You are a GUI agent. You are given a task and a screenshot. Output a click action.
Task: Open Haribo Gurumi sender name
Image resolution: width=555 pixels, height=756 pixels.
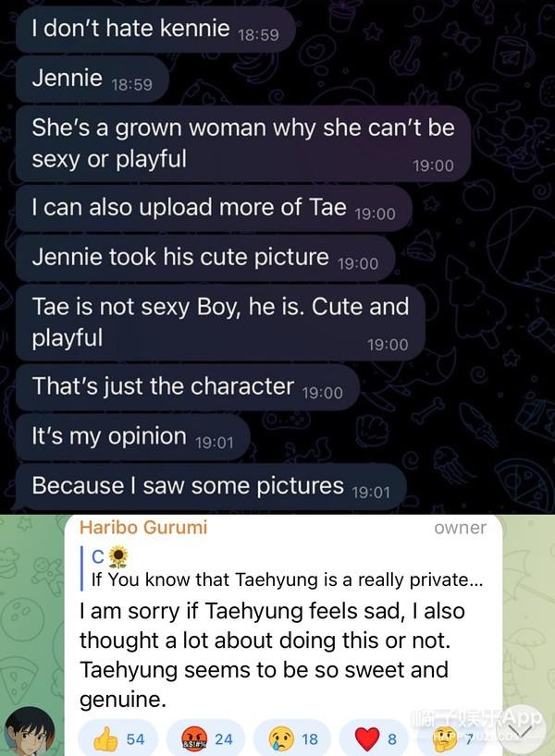143,528
